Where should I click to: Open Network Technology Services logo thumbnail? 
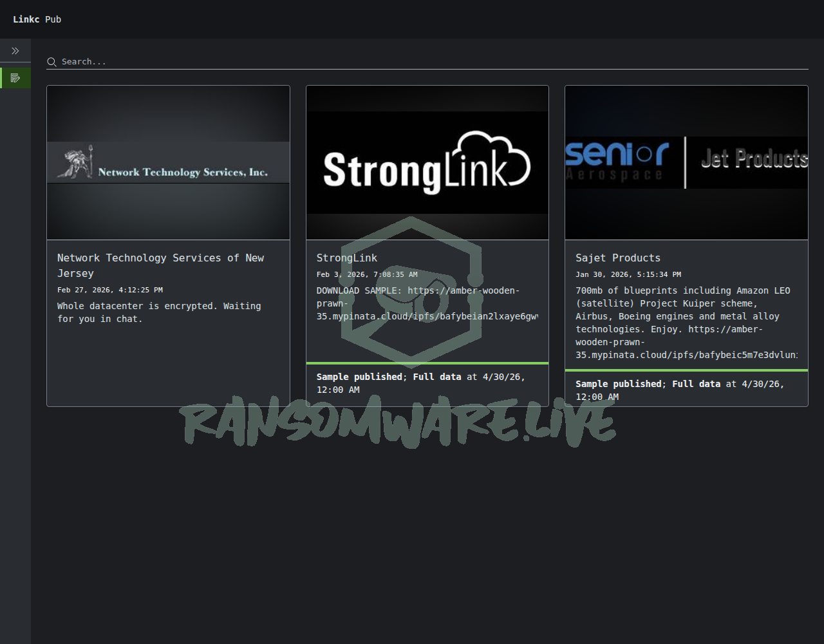coord(168,163)
